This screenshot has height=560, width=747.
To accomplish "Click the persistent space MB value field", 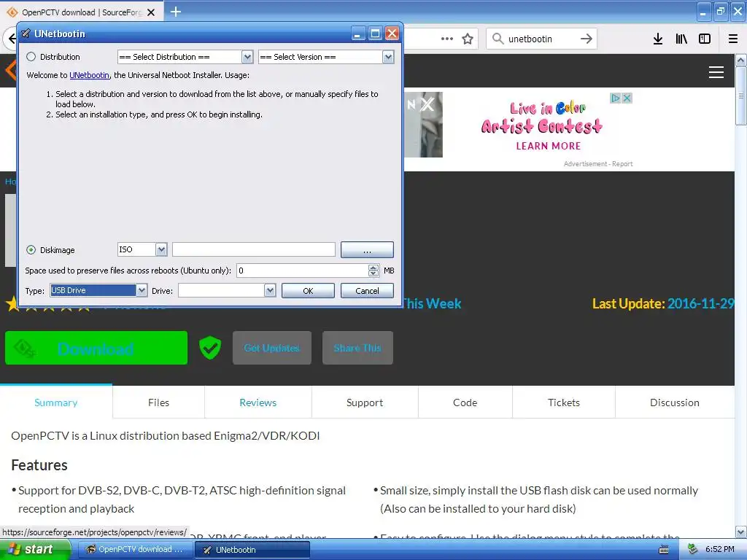I will [303, 271].
